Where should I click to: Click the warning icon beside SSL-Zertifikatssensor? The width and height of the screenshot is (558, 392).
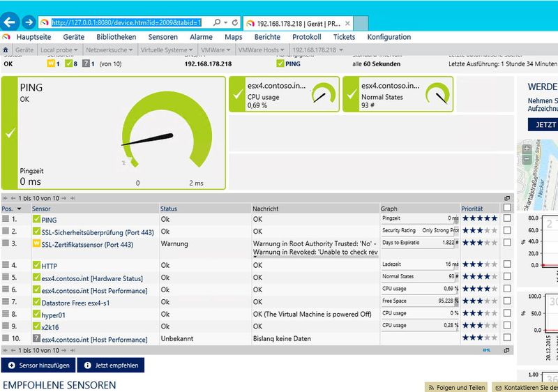click(x=37, y=244)
